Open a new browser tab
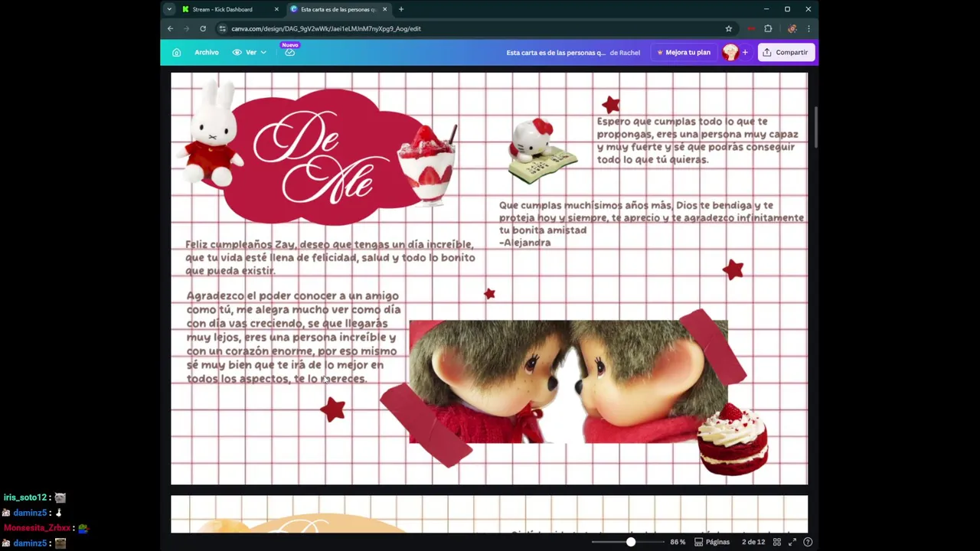The width and height of the screenshot is (980, 551). (401, 9)
